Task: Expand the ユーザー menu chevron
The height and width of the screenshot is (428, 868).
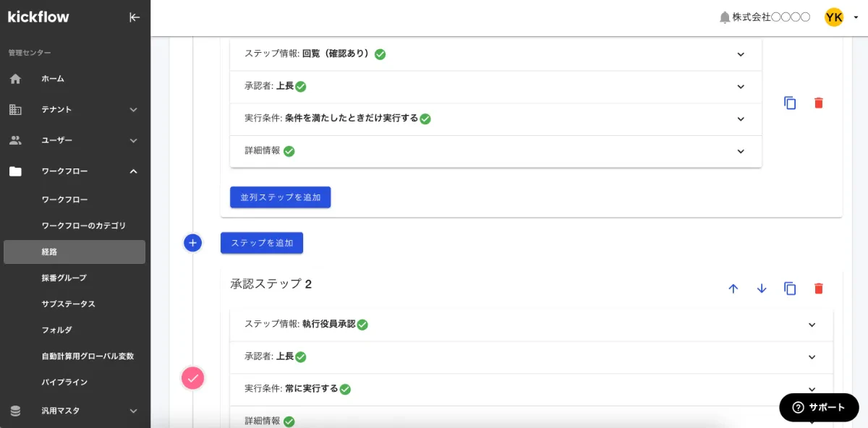Action: click(x=133, y=140)
